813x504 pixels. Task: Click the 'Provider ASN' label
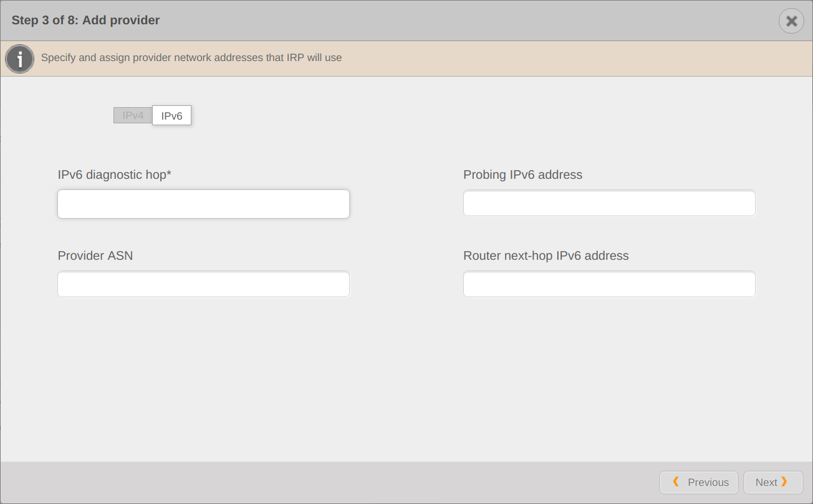point(95,255)
